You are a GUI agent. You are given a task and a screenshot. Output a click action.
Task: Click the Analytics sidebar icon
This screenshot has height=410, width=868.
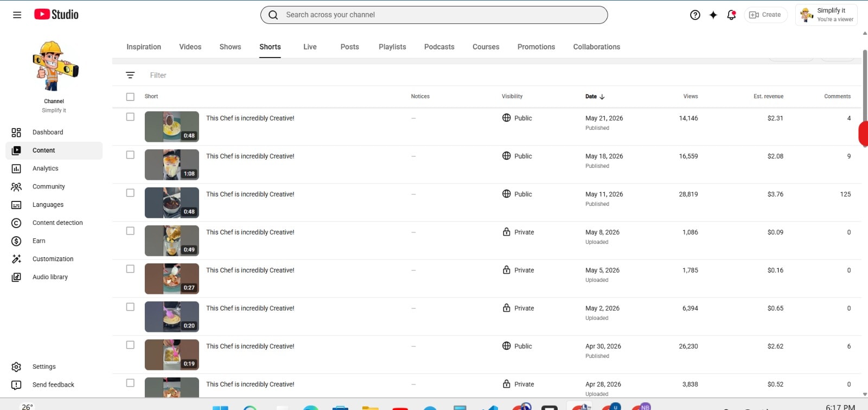[x=16, y=169]
